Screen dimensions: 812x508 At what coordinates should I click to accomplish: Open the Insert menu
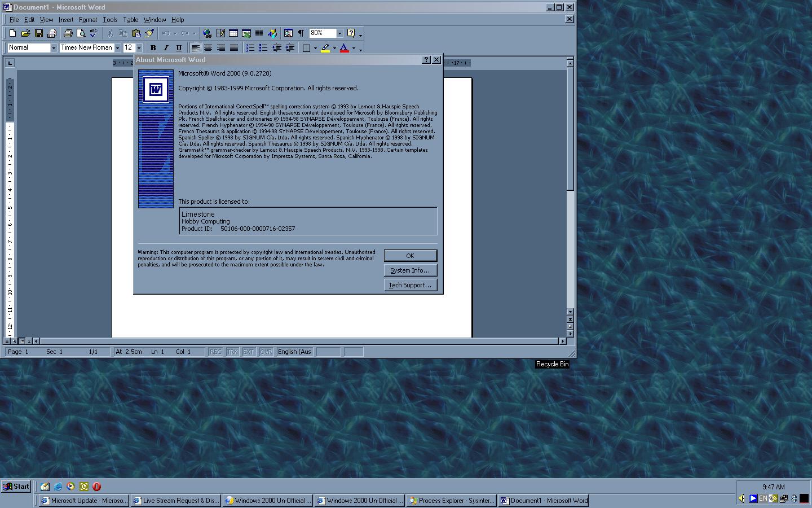[x=66, y=20]
